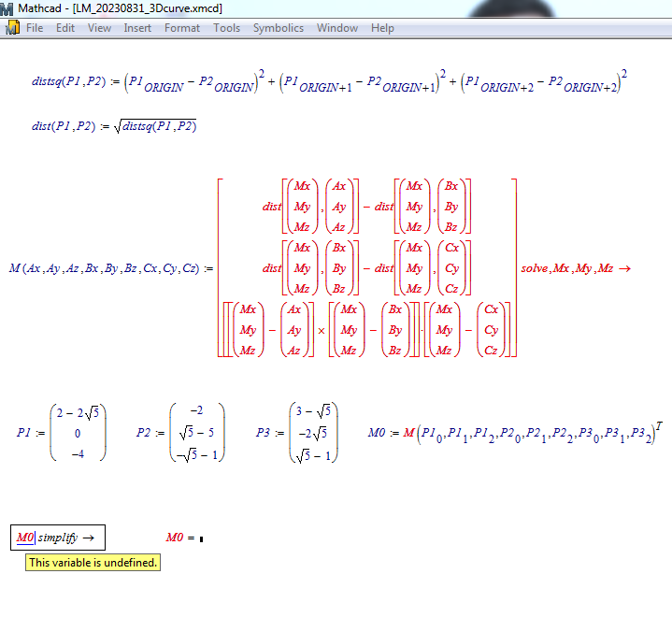Click the Mathcad document icon beside File
This screenshot has width=672, height=617.
(12, 28)
